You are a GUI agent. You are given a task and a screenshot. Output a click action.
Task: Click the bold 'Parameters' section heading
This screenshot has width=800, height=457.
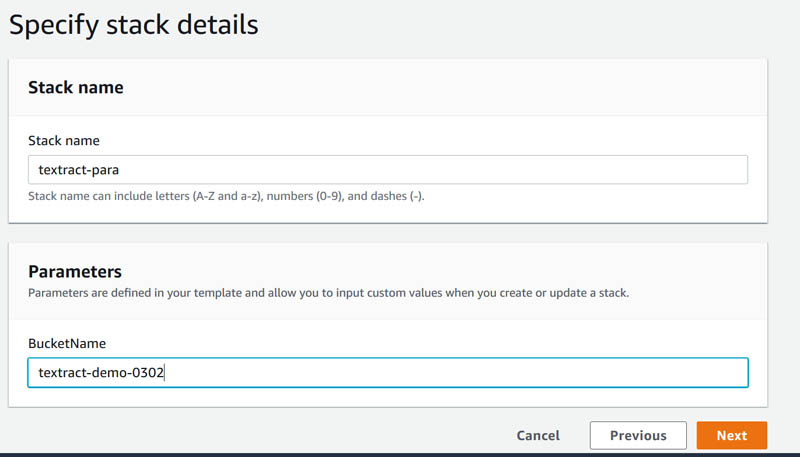tap(75, 271)
